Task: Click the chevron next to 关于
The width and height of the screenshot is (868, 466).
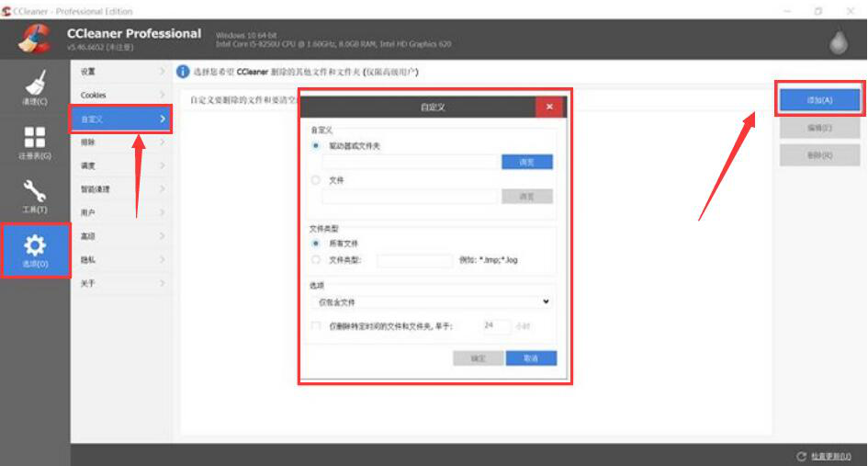Action: (163, 283)
